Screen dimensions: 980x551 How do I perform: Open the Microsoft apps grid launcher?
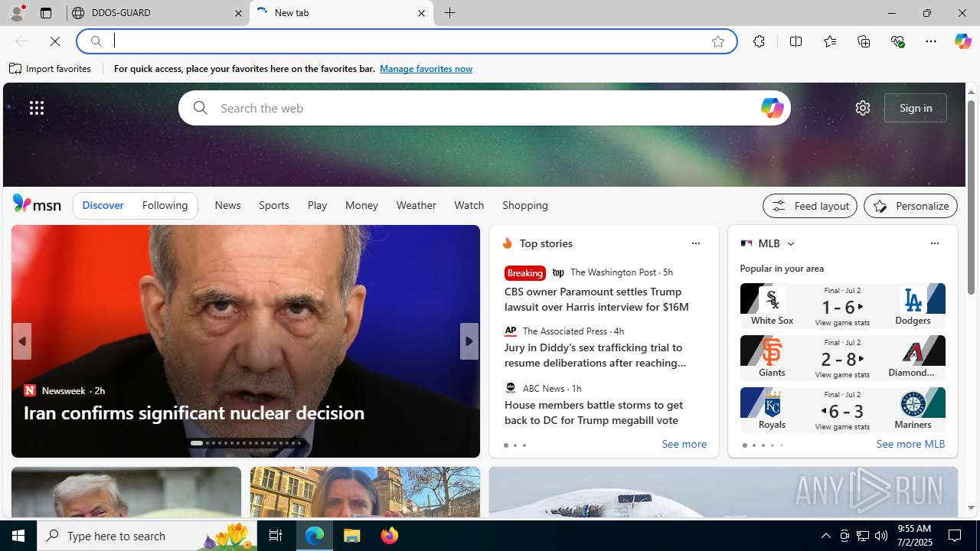(x=37, y=108)
